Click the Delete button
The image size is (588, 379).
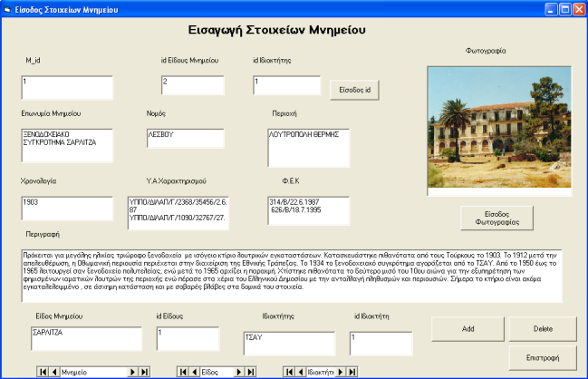point(543,329)
